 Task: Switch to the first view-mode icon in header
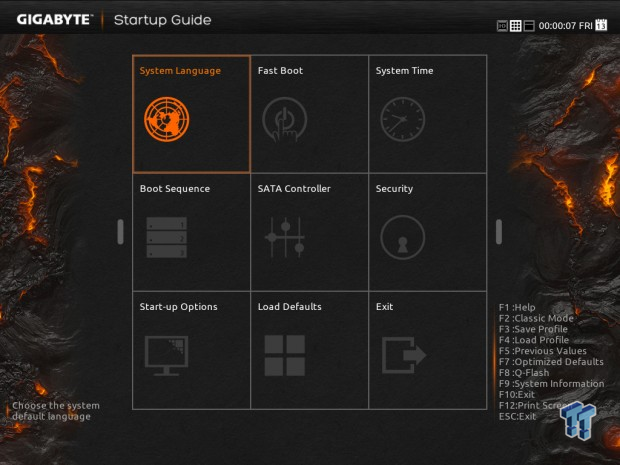pos(502,26)
